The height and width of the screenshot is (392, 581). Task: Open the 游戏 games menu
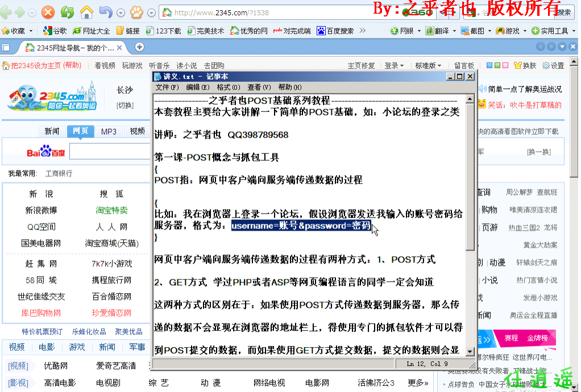click(x=511, y=31)
